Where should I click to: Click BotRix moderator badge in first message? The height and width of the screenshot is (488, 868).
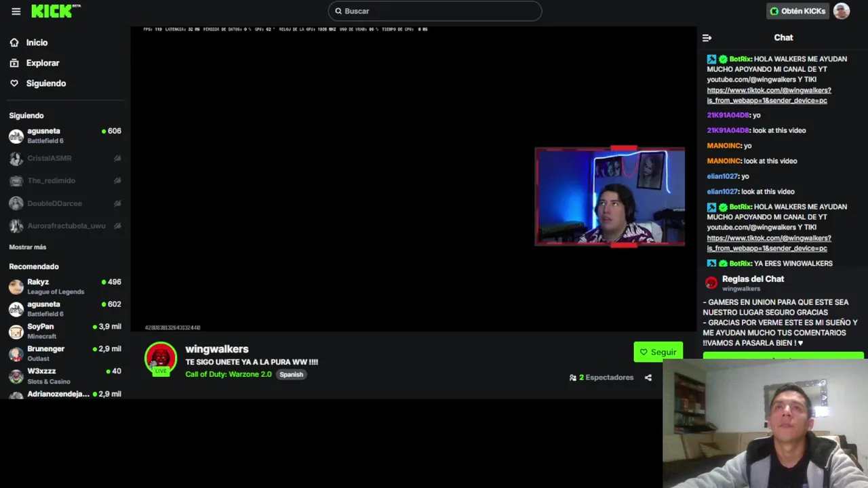711,59
